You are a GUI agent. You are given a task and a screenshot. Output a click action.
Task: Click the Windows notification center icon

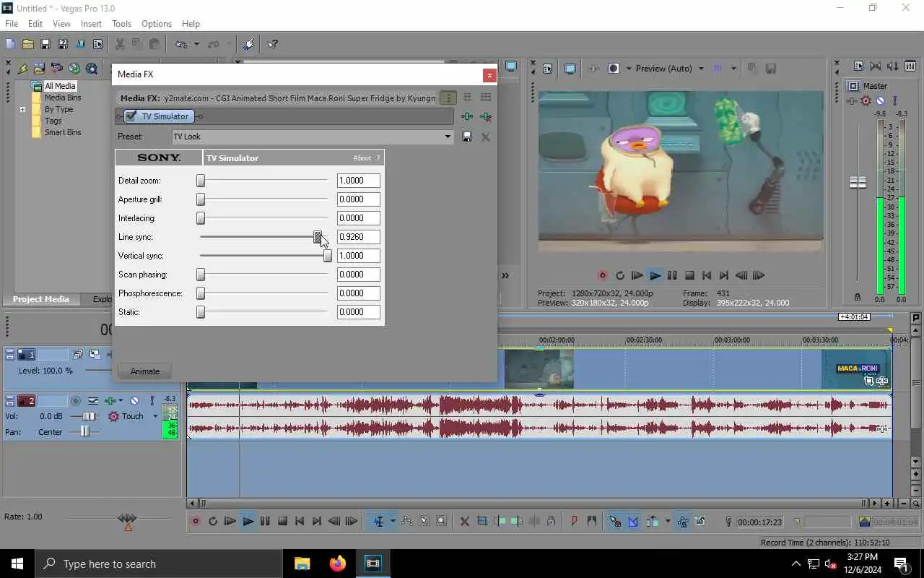[900, 564]
